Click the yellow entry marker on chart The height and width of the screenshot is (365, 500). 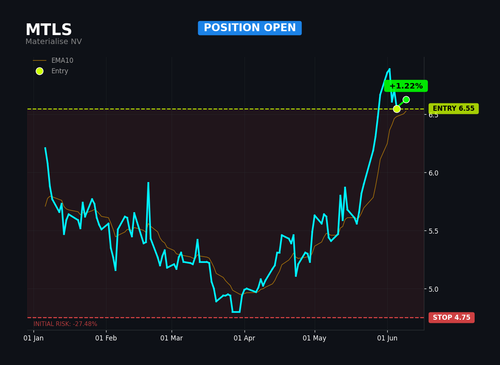click(x=397, y=109)
